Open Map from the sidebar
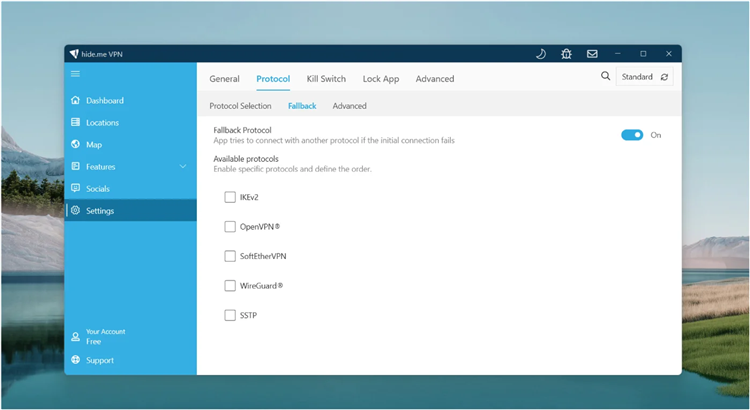 (x=131, y=144)
